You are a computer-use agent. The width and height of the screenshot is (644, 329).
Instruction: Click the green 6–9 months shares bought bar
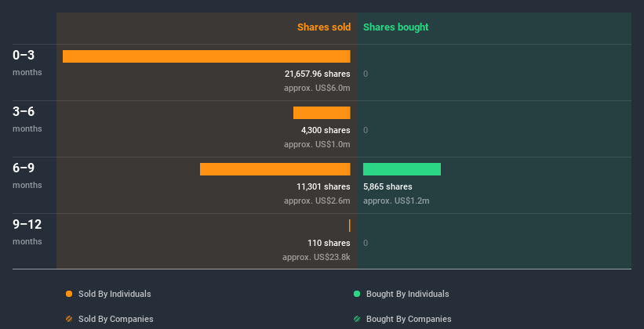click(402, 169)
